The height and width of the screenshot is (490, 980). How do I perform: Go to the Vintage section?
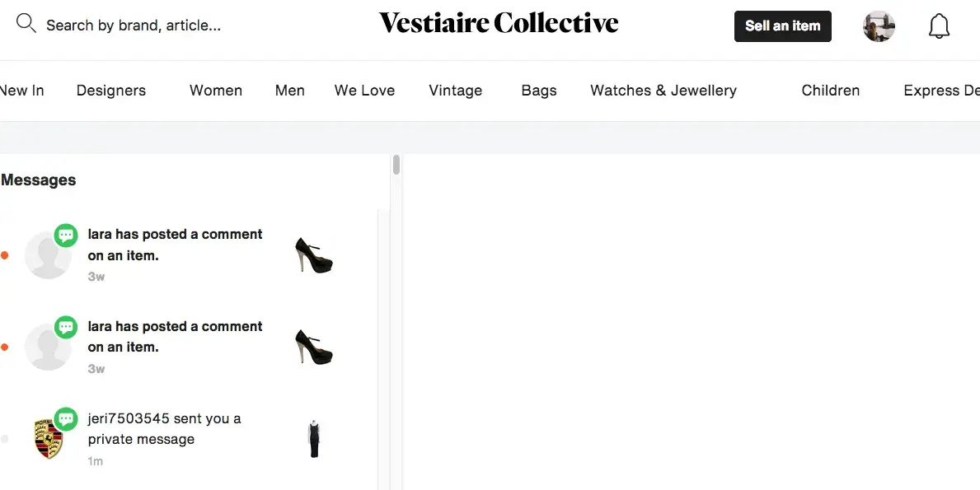click(x=455, y=91)
